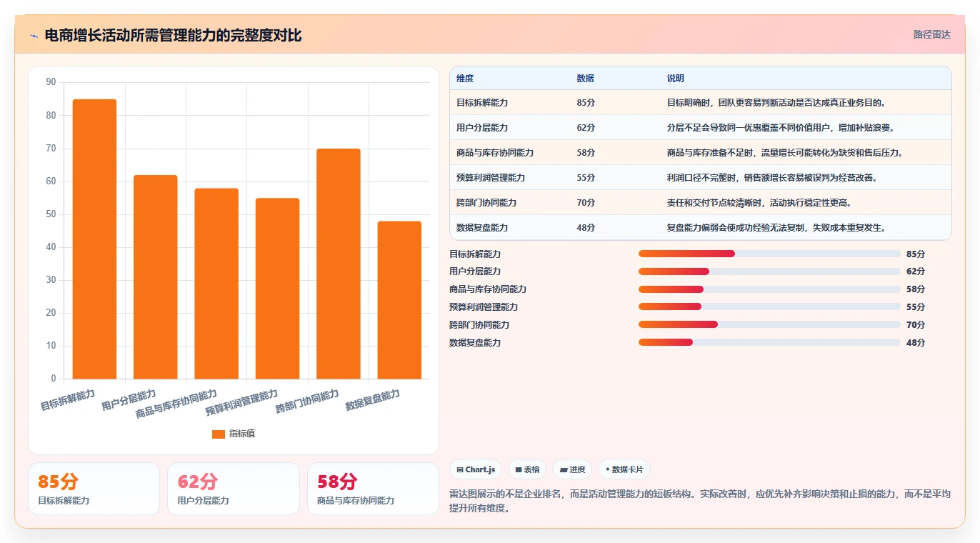Click the 路径雷达 label in the header
The width and height of the screenshot is (980, 543).
click(932, 34)
